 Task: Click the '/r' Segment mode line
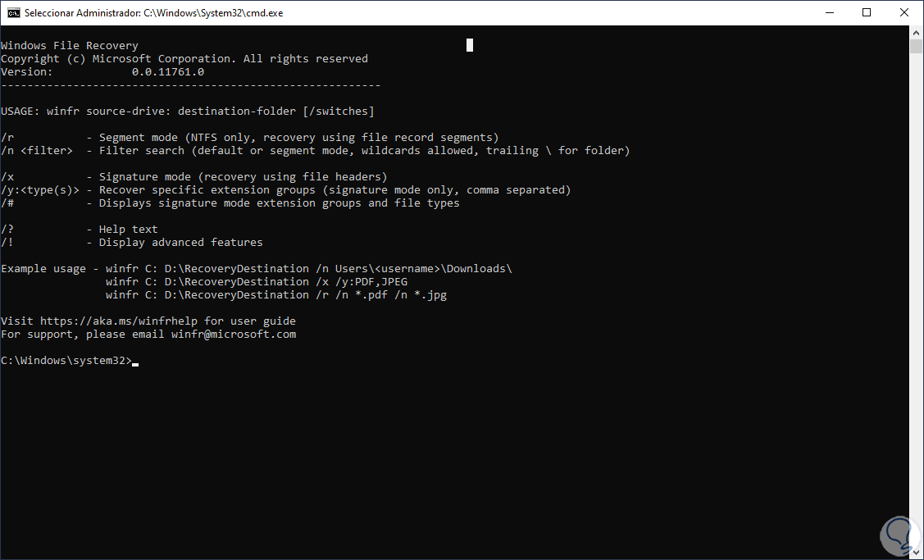coord(250,138)
